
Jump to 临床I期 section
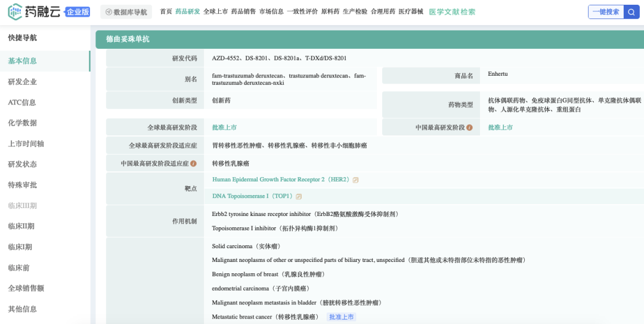[x=20, y=247]
